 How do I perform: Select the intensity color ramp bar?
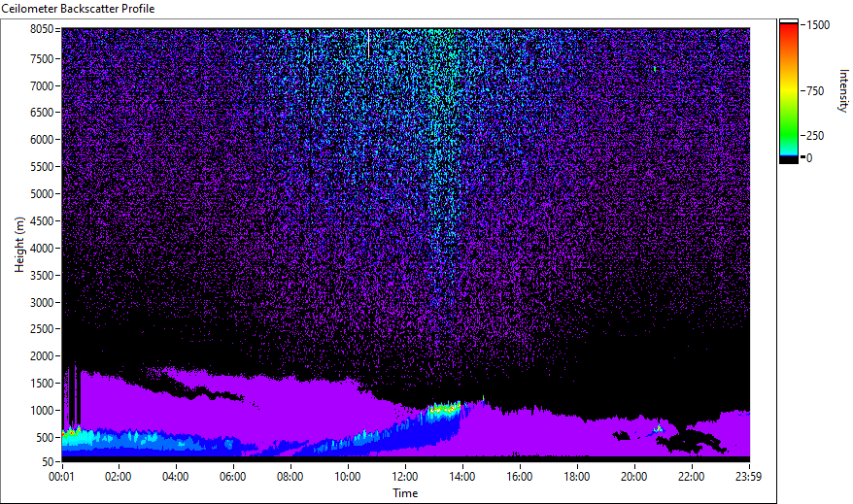pyautogui.click(x=789, y=91)
